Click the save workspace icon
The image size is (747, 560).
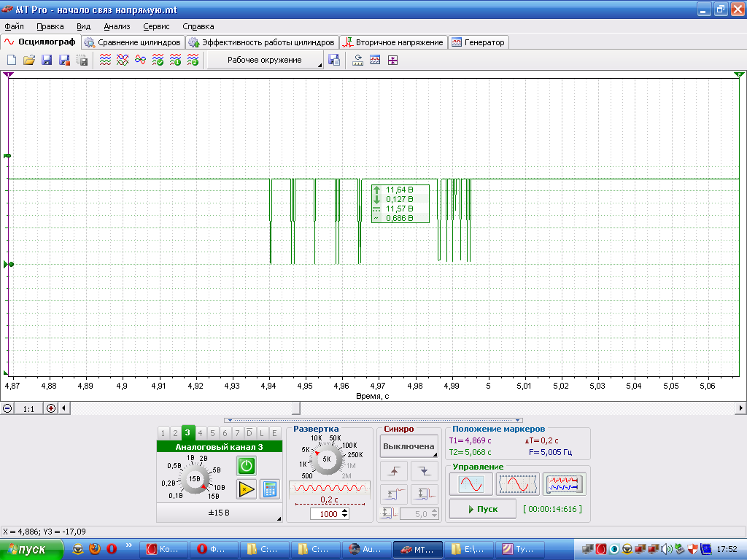(334, 60)
